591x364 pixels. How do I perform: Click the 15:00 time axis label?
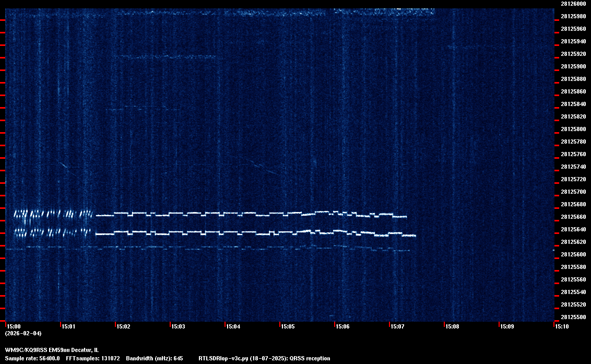point(15,327)
